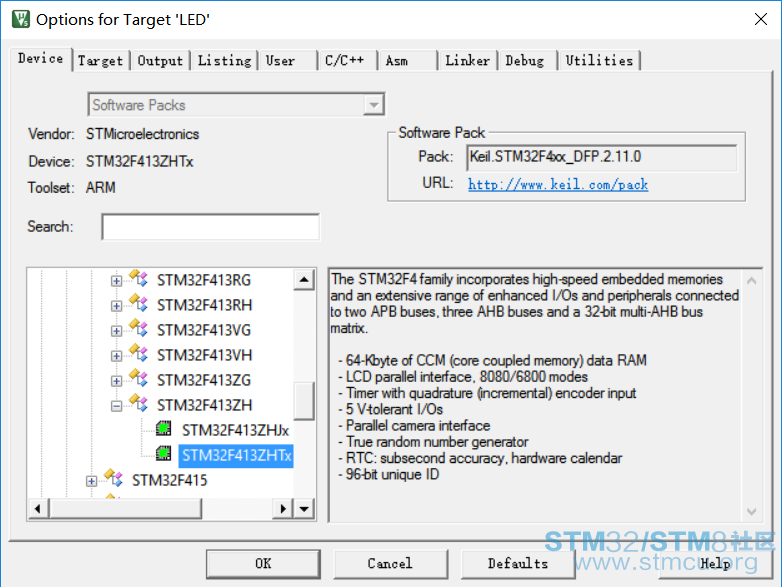Click the Pack name field

point(602,158)
